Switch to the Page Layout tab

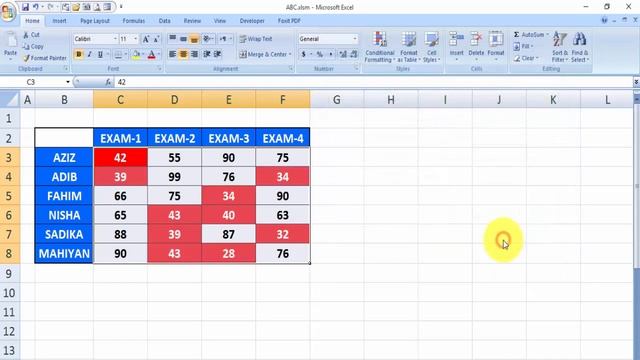95,21
